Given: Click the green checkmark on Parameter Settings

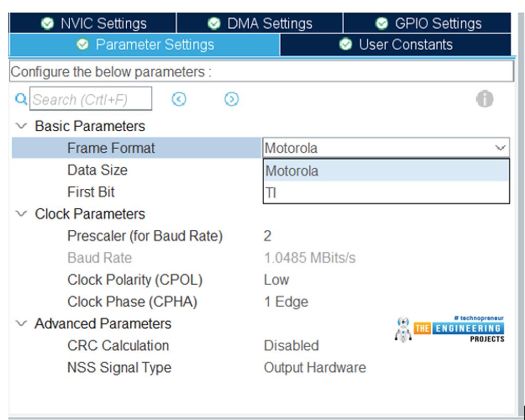Looking at the screenshot, I should (x=82, y=45).
